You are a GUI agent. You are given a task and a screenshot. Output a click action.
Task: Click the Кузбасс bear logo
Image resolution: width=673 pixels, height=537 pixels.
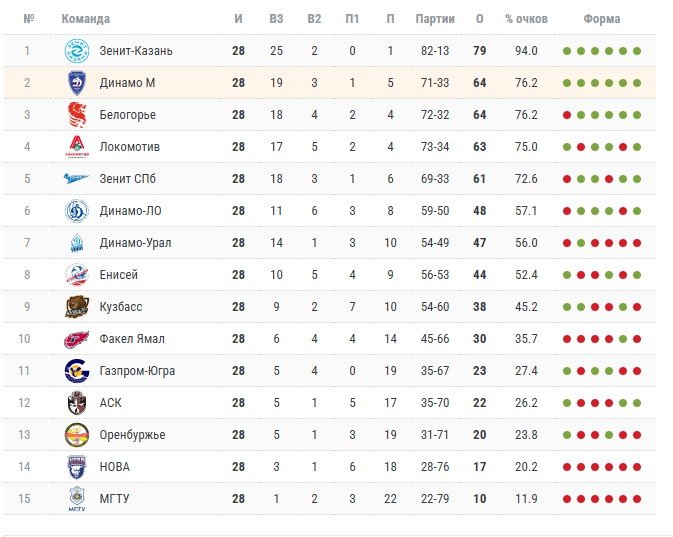(x=77, y=307)
